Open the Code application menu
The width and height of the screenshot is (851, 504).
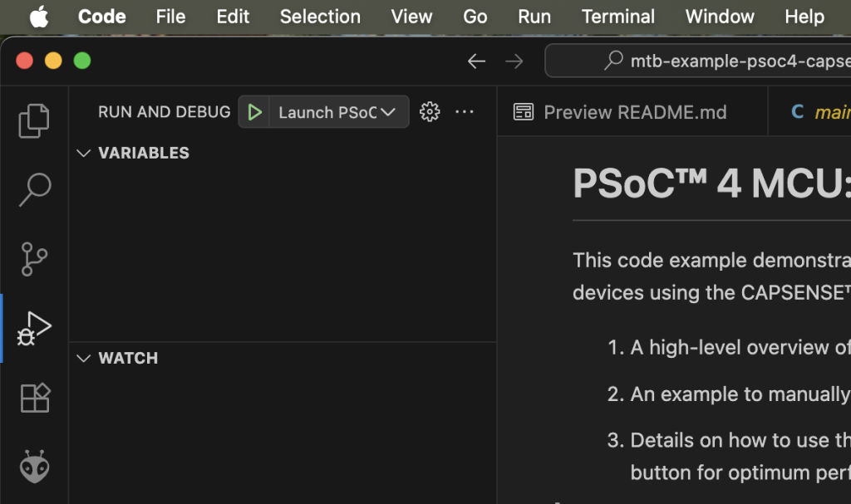[102, 17]
